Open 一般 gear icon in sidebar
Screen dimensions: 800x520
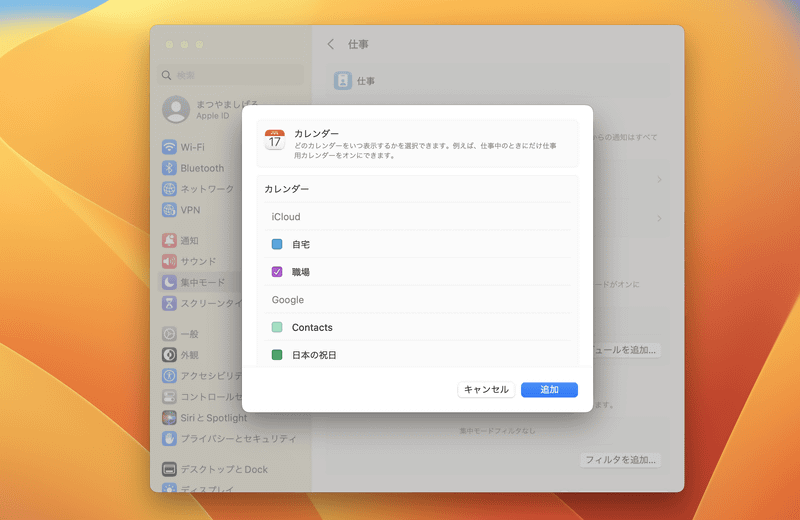tap(169, 334)
